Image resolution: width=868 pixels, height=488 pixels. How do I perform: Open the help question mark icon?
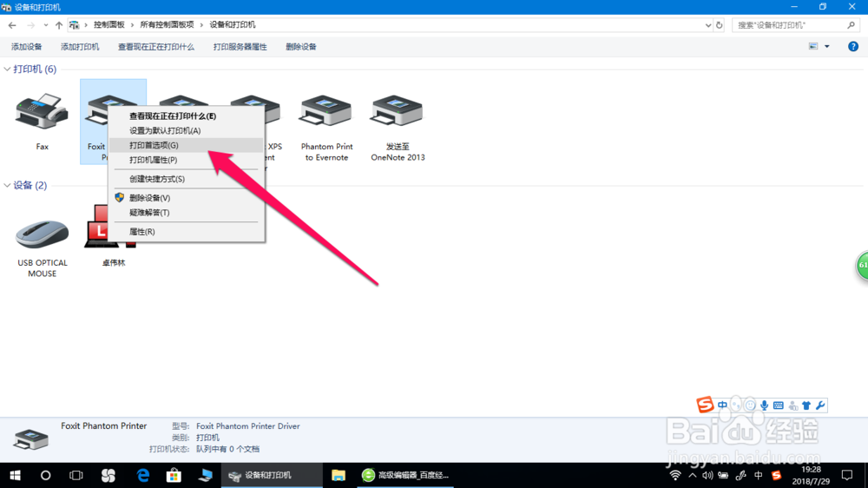pyautogui.click(x=853, y=47)
